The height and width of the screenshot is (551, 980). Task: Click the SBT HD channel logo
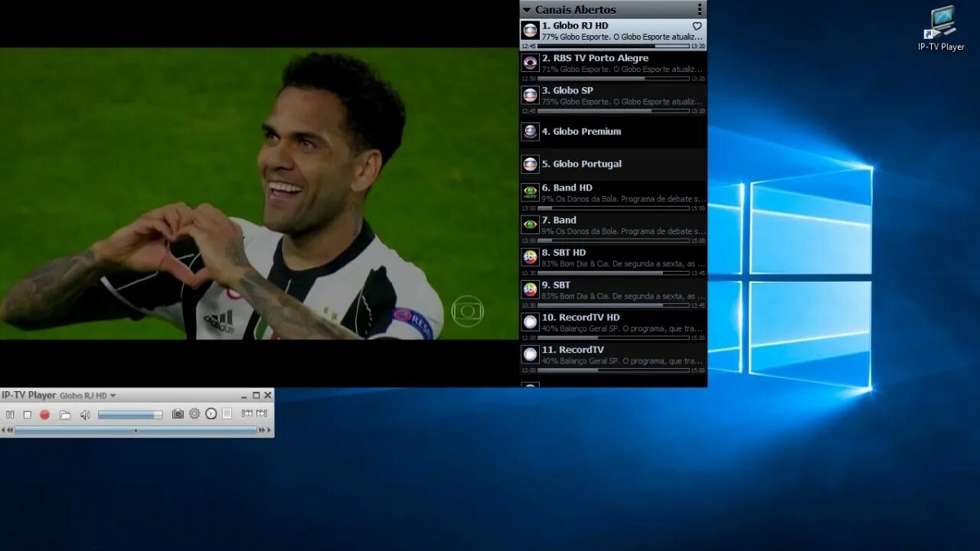(530, 257)
